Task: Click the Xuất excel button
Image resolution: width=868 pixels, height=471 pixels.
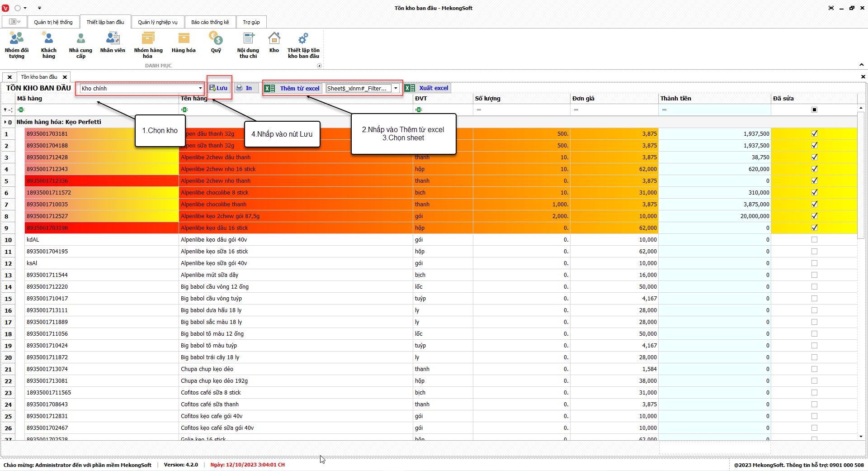Action: tap(428, 88)
